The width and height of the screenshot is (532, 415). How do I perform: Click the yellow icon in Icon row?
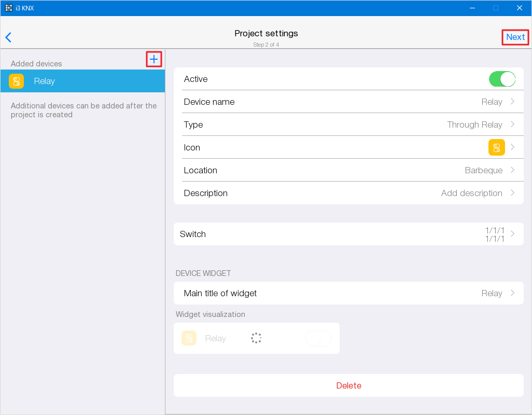496,147
